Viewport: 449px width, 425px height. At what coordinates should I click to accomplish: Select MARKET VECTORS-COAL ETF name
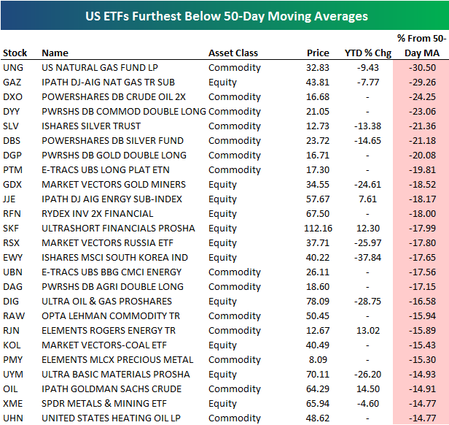104,345
